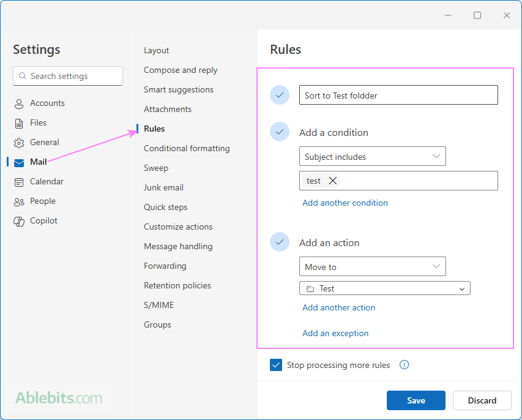Click the Copilot icon in sidebar
The width and height of the screenshot is (522, 420).
[19, 221]
